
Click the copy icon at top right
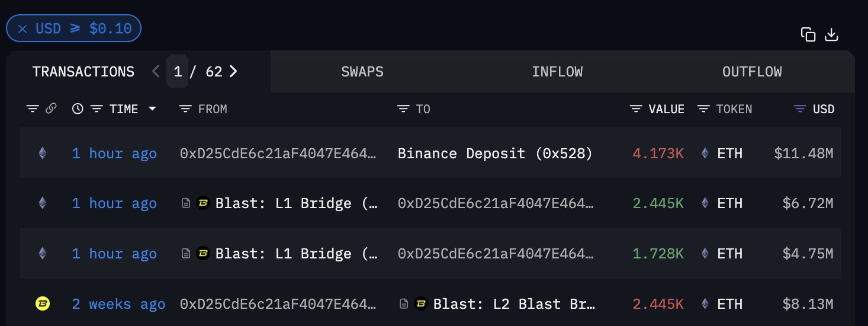tap(808, 34)
